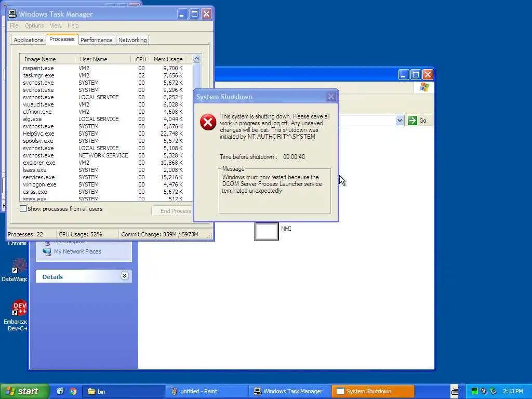Click the Windows flag logo in Explorer
Screen dimensions: 532x399
[424, 87]
